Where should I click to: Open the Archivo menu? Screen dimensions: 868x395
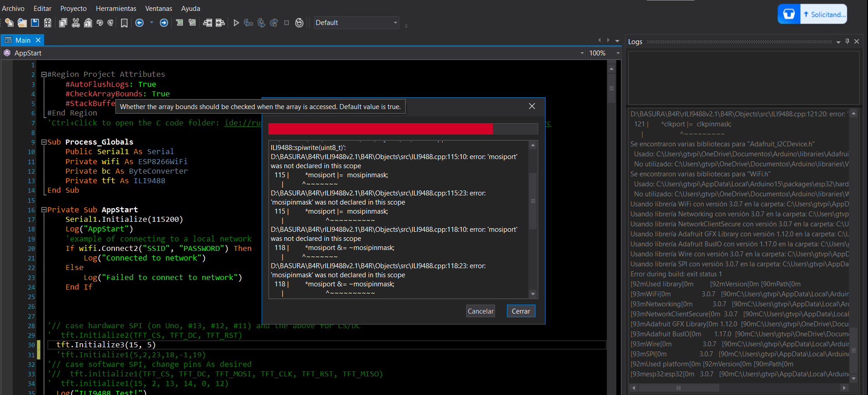(13, 9)
